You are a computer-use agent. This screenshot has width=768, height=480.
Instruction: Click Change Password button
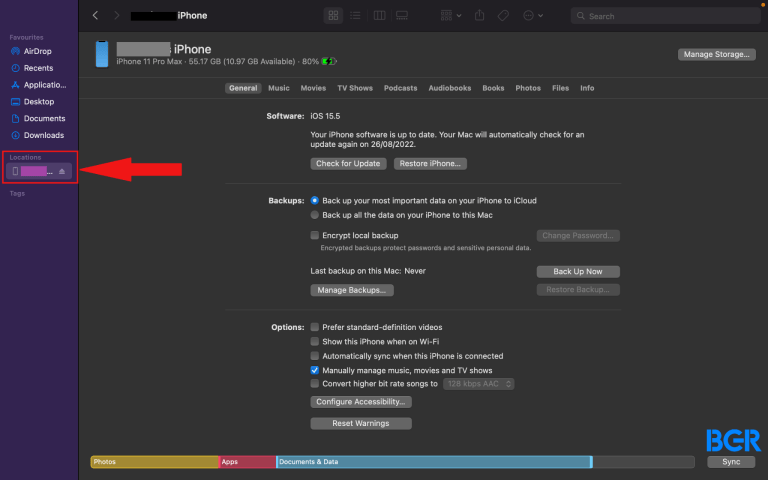pos(578,236)
